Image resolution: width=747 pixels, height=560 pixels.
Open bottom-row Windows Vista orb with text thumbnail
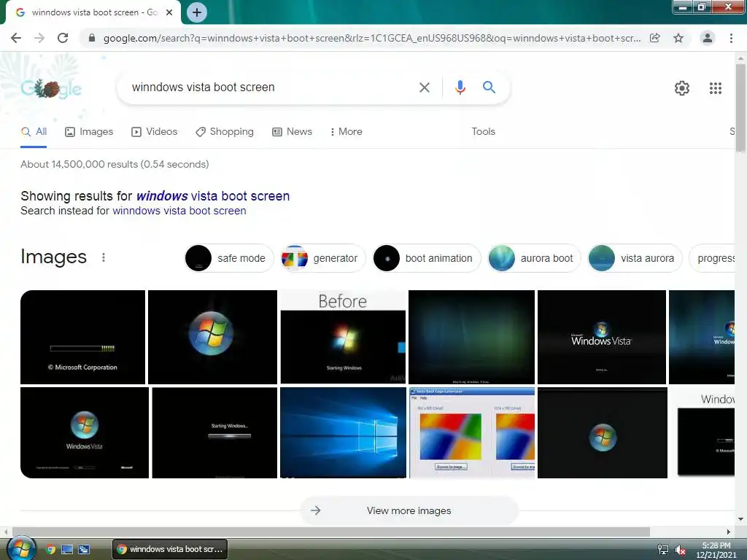85,433
